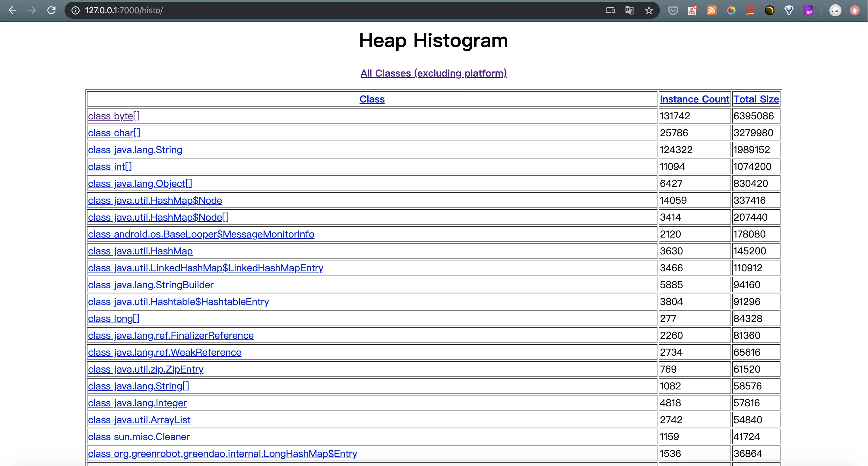Open All Classes (excluding platform) link
Viewport: 868px width, 466px height.
click(433, 73)
